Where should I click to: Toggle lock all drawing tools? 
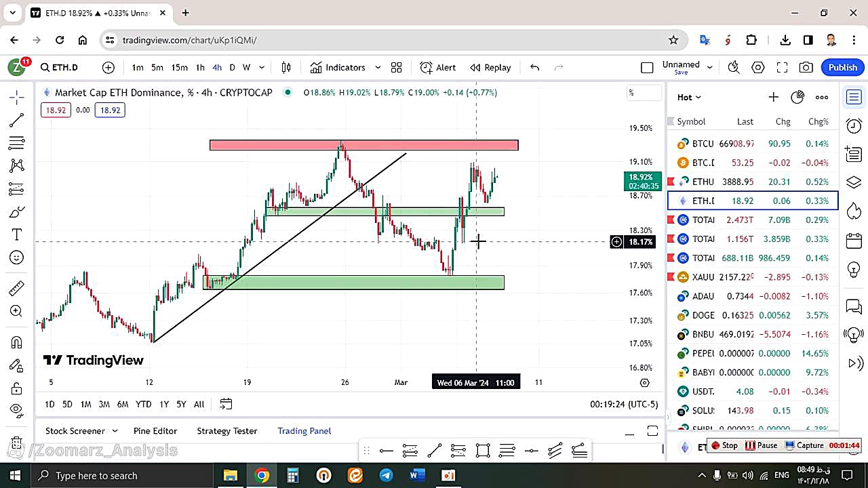point(17,388)
